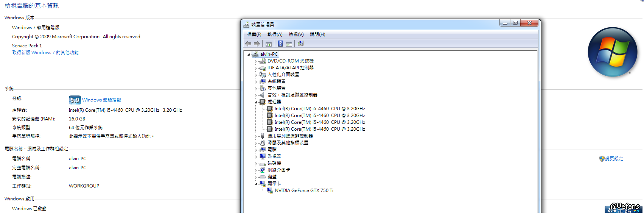644x214 pixels.
Task: Expand the 系統裝置 node arrow
Action: coord(256,82)
